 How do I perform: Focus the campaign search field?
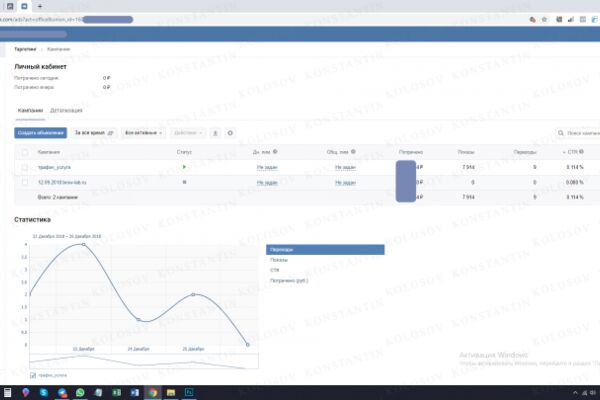(x=578, y=133)
